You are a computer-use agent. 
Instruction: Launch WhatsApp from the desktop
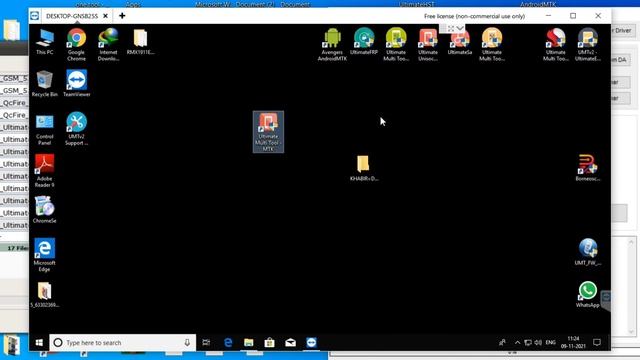588,295
